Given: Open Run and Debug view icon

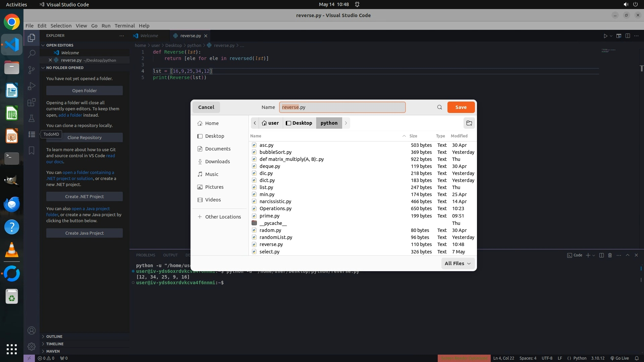Looking at the screenshot, I should click(x=32, y=86).
